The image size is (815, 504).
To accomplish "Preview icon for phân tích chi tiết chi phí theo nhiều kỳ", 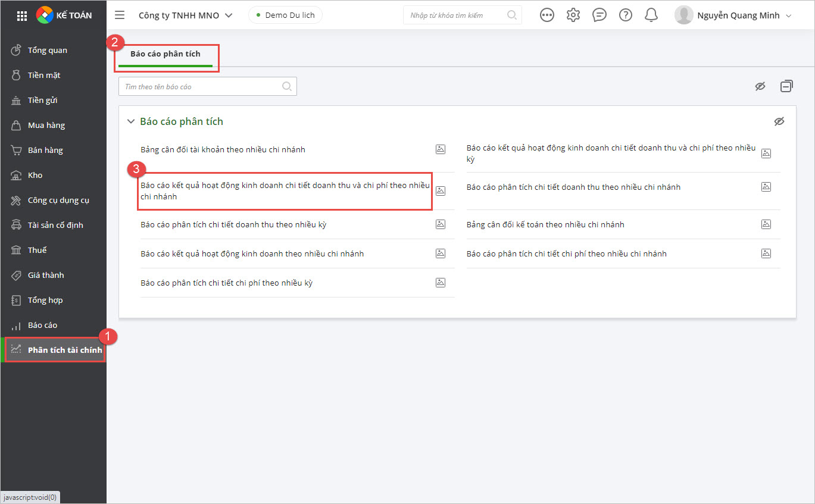I will click(x=441, y=283).
